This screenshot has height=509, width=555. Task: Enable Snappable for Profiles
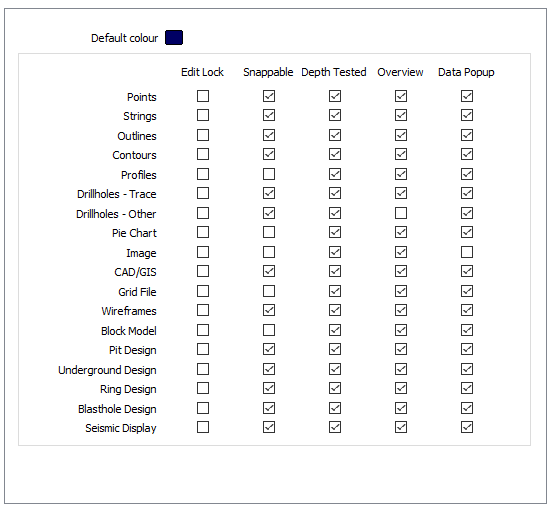(269, 174)
